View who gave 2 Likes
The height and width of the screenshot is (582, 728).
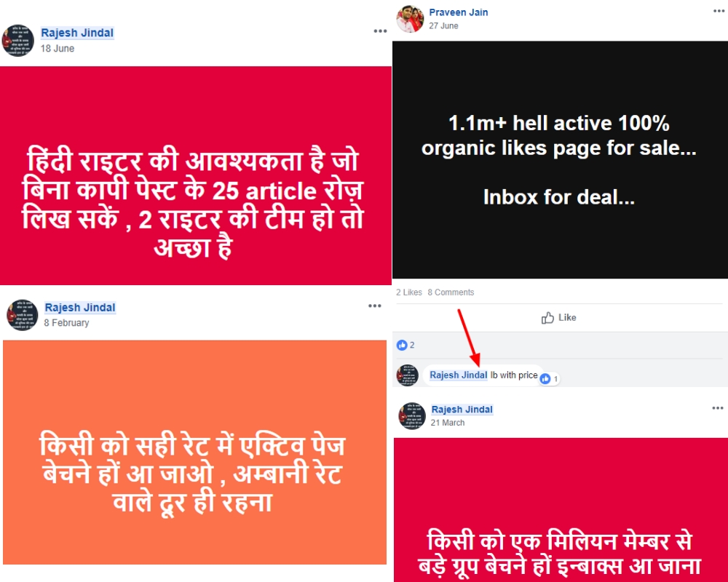[x=409, y=292]
